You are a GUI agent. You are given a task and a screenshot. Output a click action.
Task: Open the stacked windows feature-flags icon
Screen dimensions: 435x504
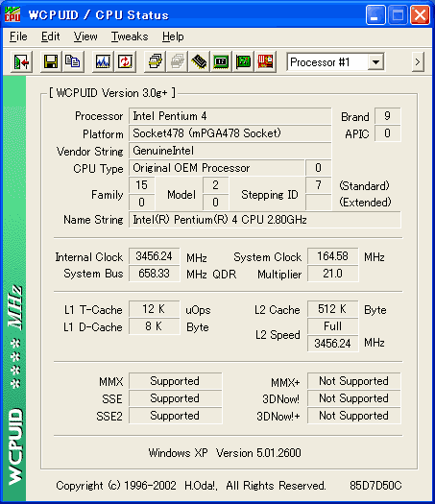[155, 61]
